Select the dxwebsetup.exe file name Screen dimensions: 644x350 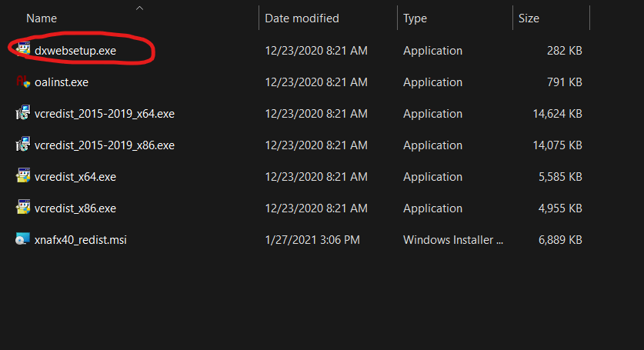[75, 51]
